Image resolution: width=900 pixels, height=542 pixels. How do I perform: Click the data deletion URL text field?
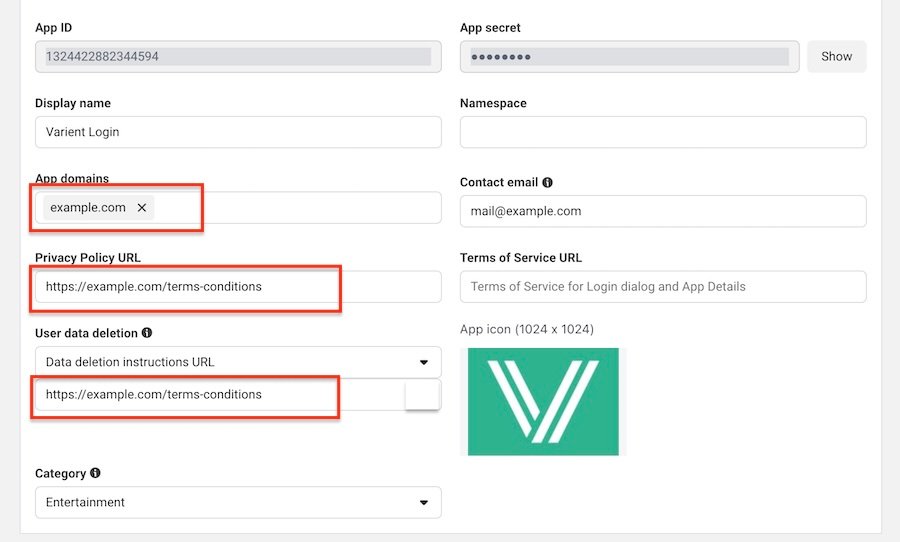coord(220,394)
